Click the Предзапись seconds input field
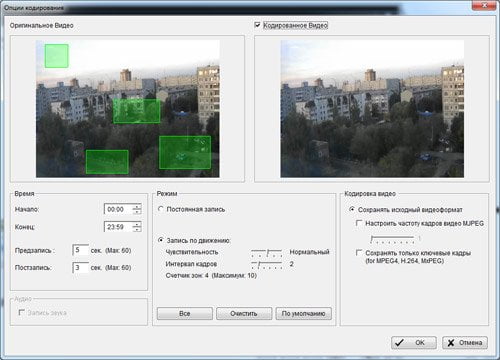500x360 pixels. [x=81, y=250]
